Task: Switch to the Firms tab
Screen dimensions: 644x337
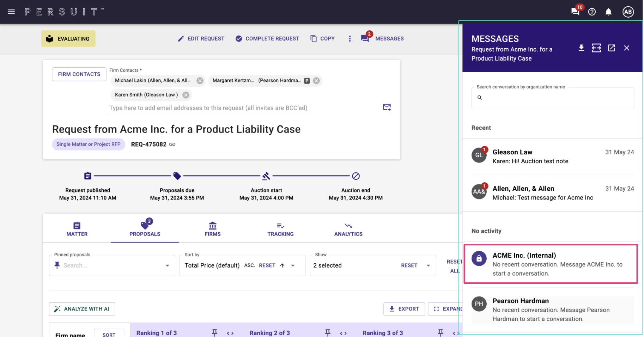Action: (213, 229)
